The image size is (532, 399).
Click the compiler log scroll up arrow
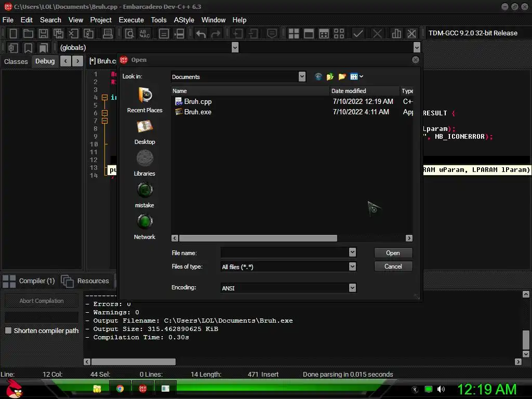(526, 294)
